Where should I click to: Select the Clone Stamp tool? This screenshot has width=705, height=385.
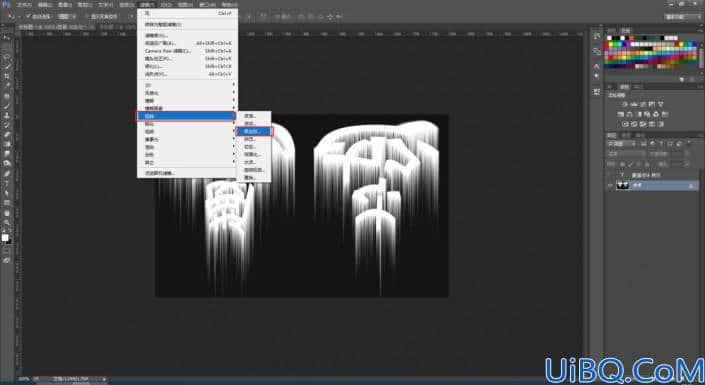point(7,115)
